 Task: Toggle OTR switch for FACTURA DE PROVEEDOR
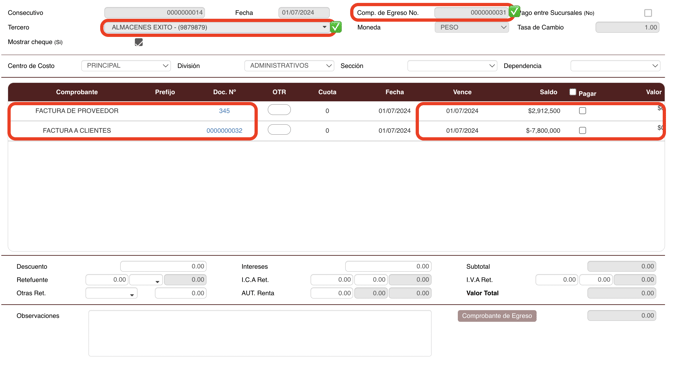[x=279, y=110]
